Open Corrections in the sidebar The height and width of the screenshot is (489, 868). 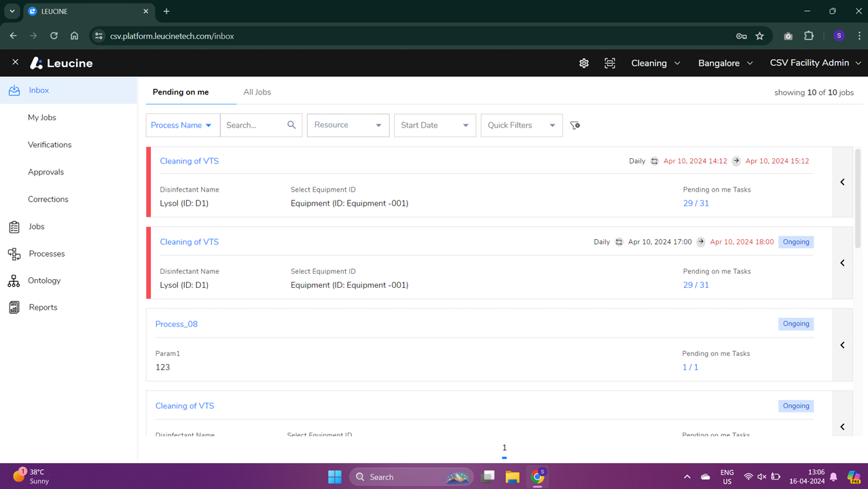click(x=48, y=199)
